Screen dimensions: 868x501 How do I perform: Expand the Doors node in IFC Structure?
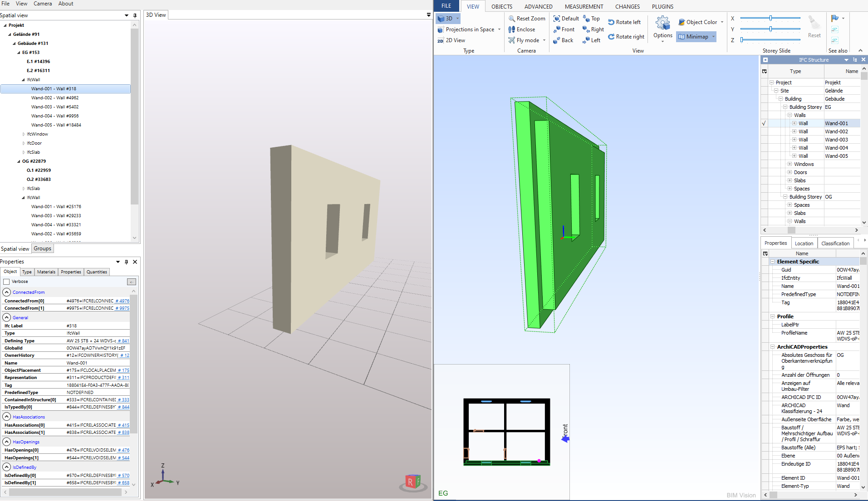[x=790, y=172]
